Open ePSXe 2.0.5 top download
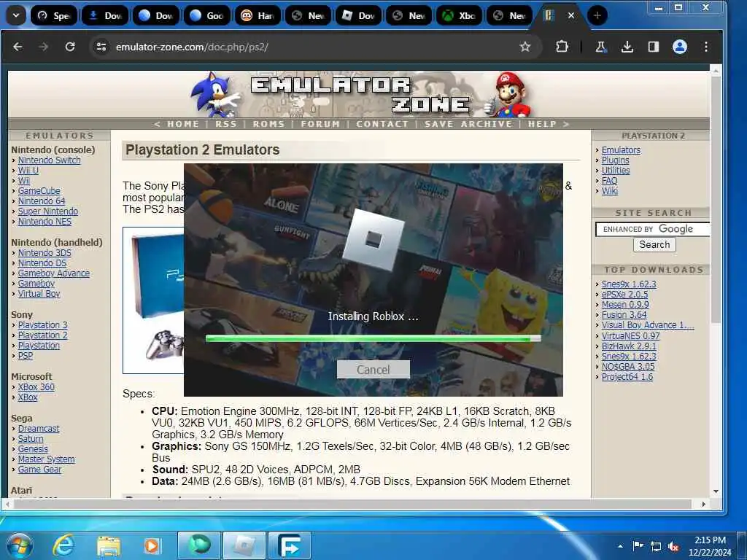 point(624,295)
